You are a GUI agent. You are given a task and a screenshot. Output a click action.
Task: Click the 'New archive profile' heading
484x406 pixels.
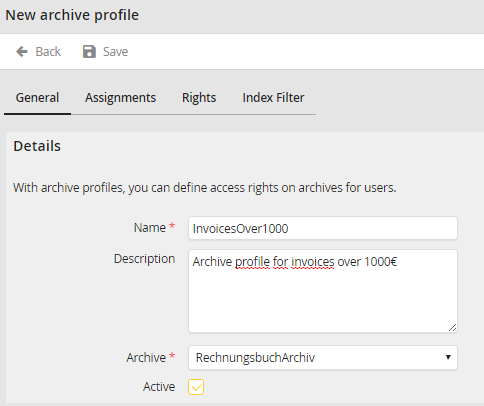[72, 15]
